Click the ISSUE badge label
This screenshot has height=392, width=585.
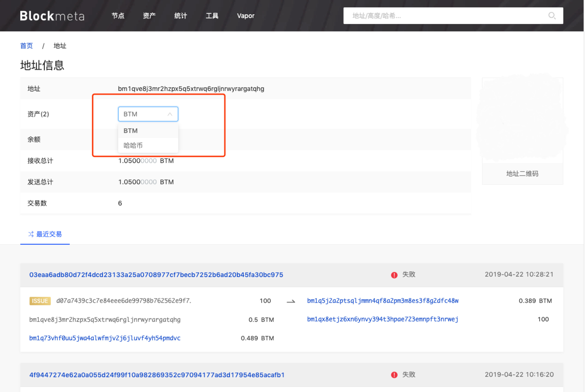click(x=40, y=301)
